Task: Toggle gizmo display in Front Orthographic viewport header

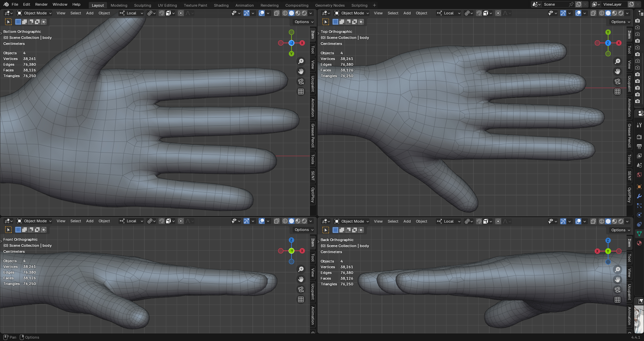Action: [247, 221]
